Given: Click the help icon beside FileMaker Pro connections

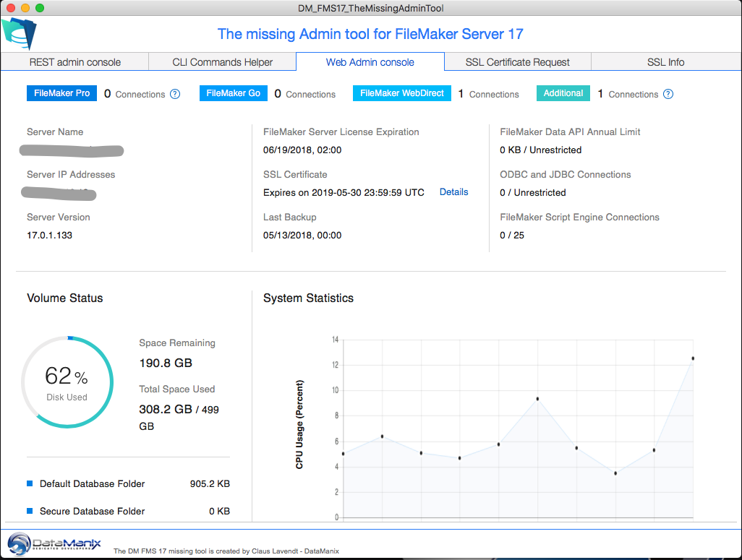Looking at the screenshot, I should pyautogui.click(x=175, y=94).
